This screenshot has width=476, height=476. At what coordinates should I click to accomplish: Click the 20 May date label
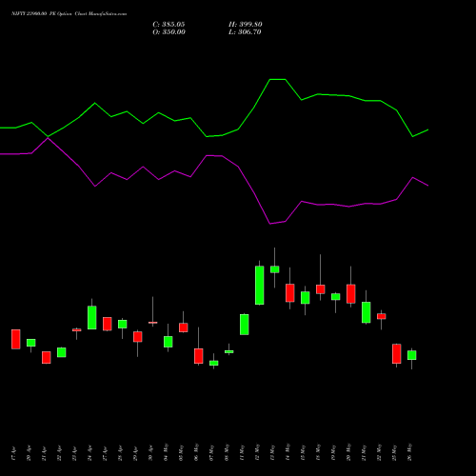348,452
